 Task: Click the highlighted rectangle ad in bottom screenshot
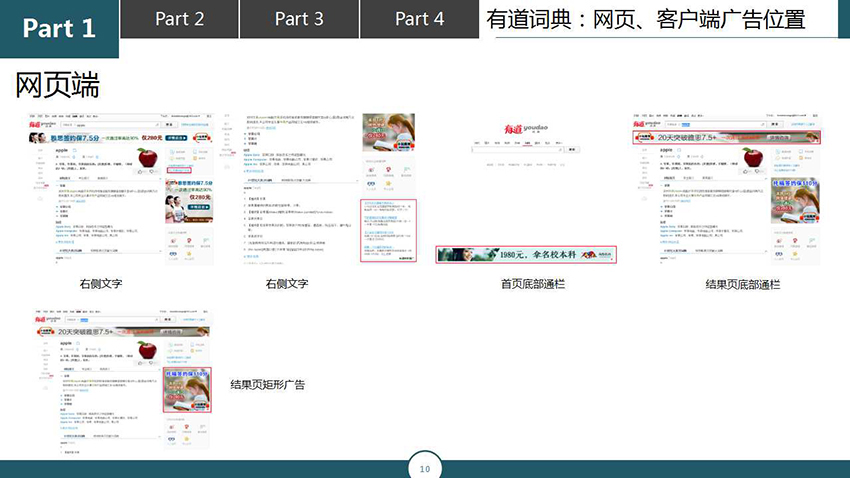pyautogui.click(x=187, y=390)
